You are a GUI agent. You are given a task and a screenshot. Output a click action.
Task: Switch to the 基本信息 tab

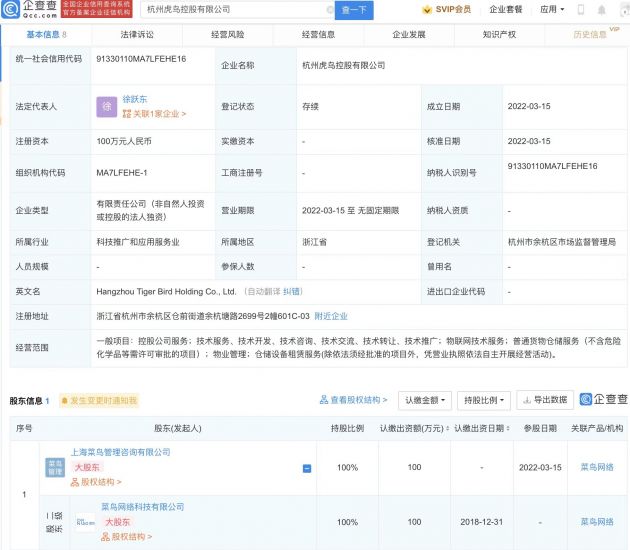pyautogui.click(x=46, y=35)
